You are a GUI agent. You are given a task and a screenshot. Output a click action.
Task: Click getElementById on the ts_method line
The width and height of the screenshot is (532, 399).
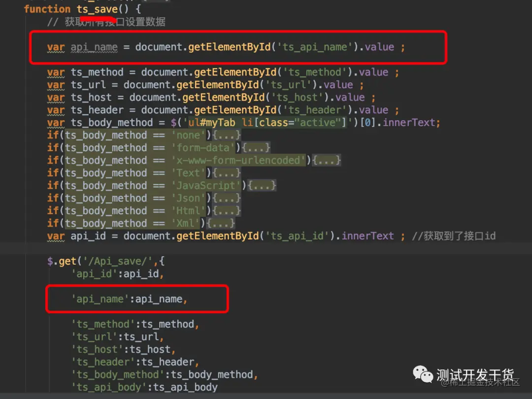coord(235,72)
